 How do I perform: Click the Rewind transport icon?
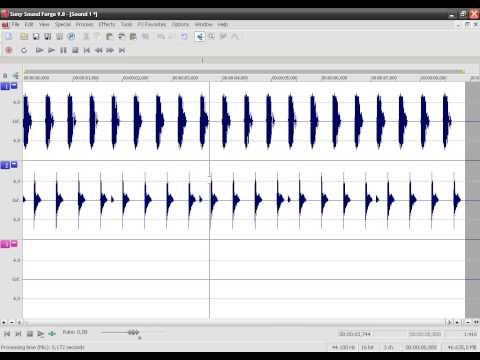[99, 50]
